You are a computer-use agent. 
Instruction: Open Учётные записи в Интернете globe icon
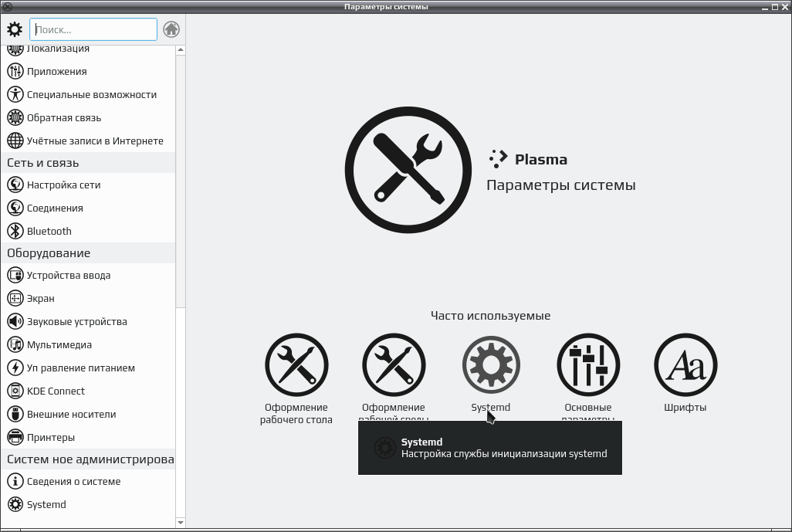15,141
